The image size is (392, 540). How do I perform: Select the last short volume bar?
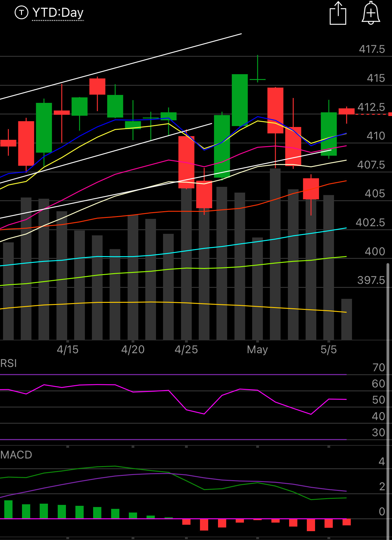click(x=347, y=319)
